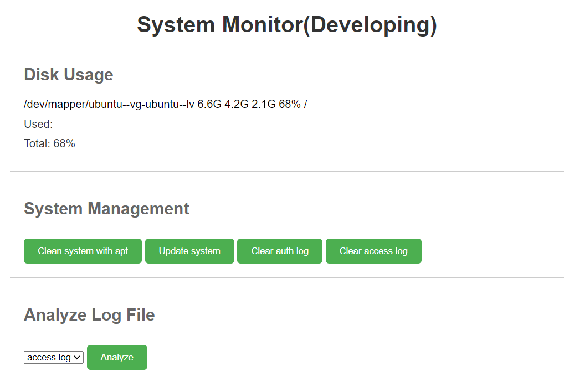Click the System Management section heading
This screenshot has width=564, height=392.
pyautogui.click(x=106, y=209)
